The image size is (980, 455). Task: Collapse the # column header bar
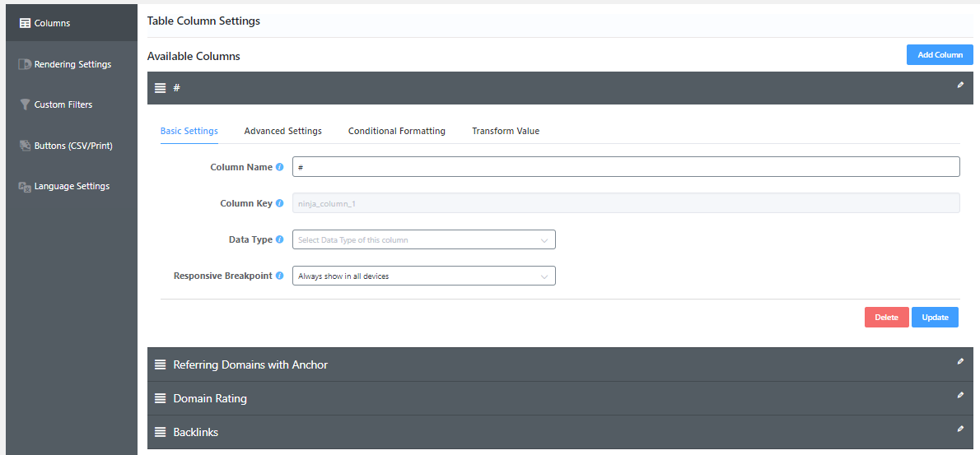point(560,88)
